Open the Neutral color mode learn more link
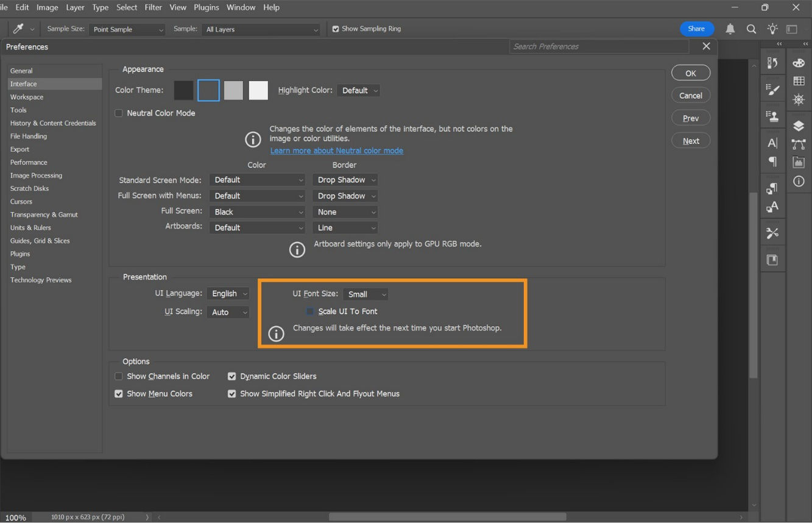This screenshot has width=812, height=523. click(336, 150)
